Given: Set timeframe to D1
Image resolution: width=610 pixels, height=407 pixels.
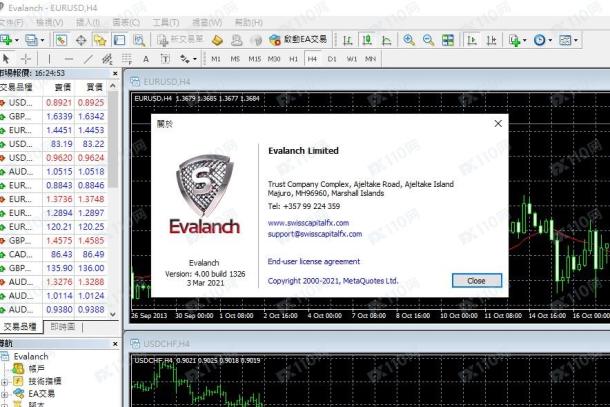Looking at the screenshot, I should 332,59.
